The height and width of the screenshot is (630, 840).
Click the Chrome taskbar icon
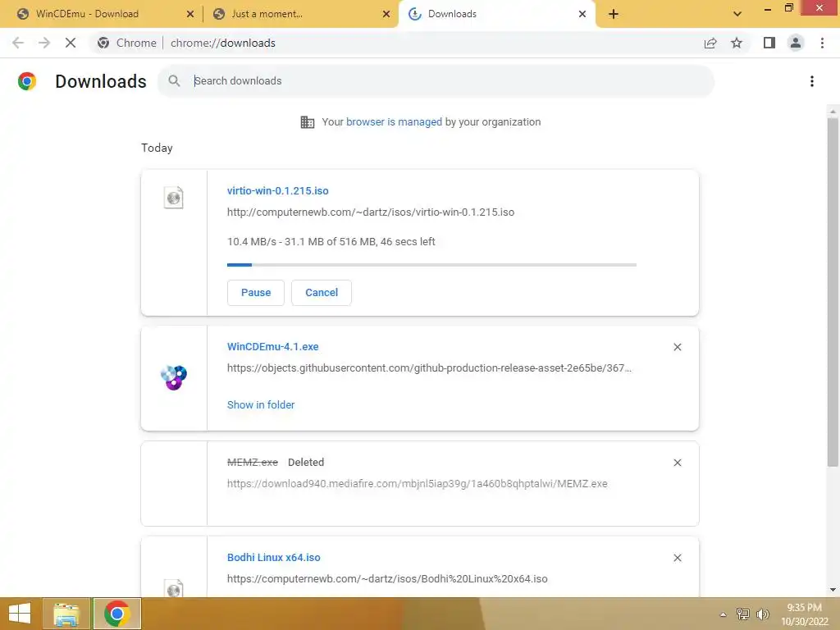116,614
